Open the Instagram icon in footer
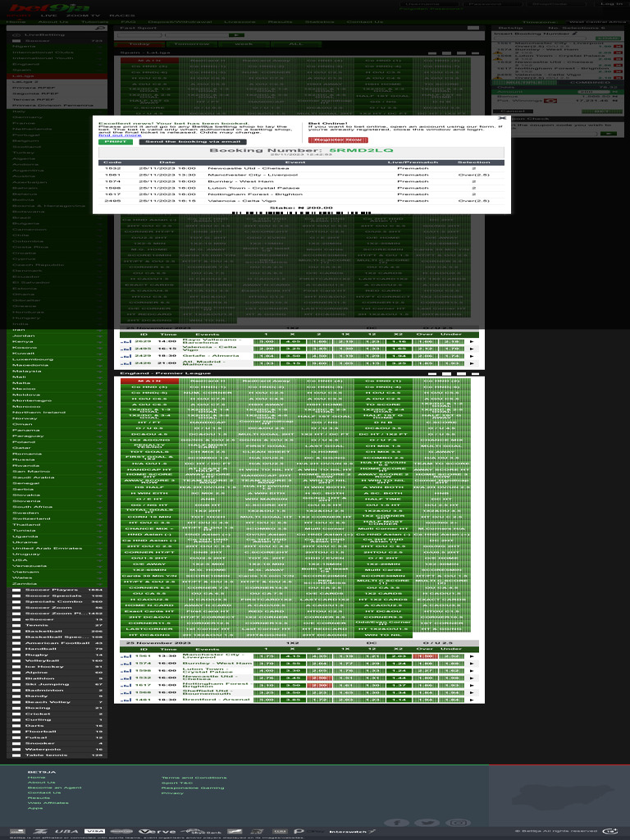Viewport: 630px width, 840px height. (458, 823)
